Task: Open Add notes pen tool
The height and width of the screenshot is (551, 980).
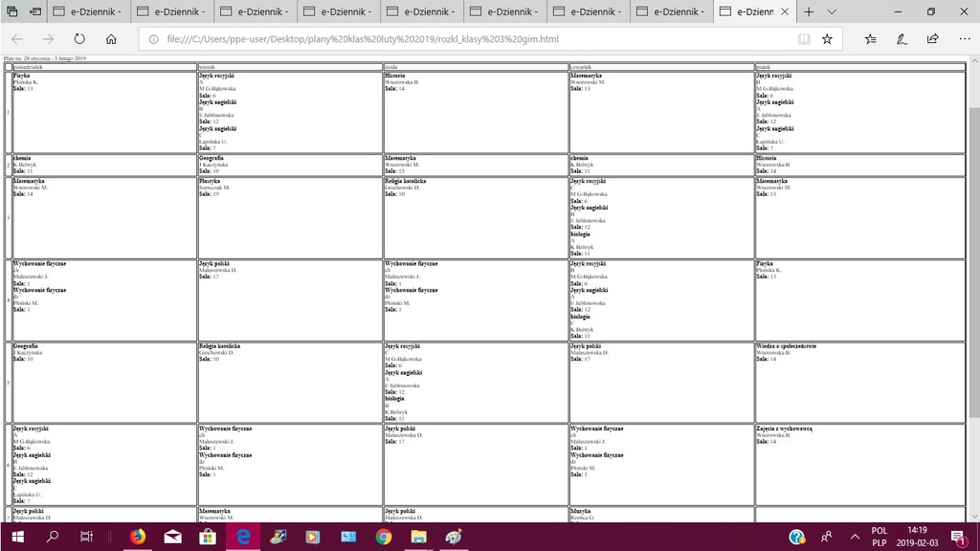Action: click(x=902, y=39)
